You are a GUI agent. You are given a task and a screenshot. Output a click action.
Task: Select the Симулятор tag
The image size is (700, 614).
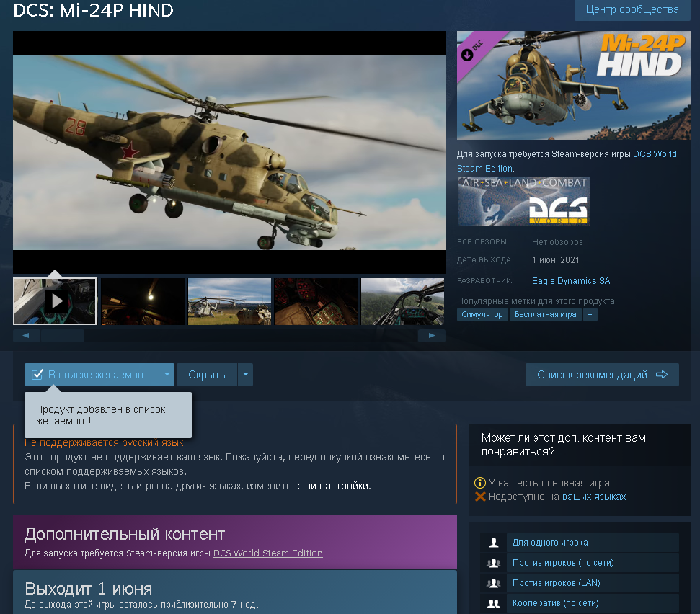[482, 315]
